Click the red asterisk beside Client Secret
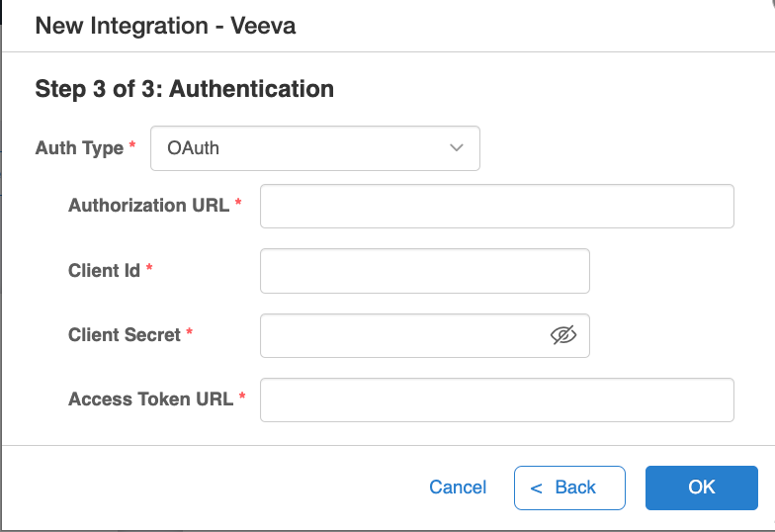Image resolution: width=775 pixels, height=532 pixels. (x=190, y=331)
